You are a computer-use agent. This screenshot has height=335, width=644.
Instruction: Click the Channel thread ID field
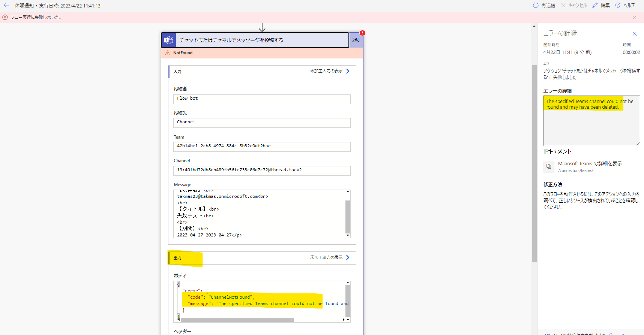[262, 170]
